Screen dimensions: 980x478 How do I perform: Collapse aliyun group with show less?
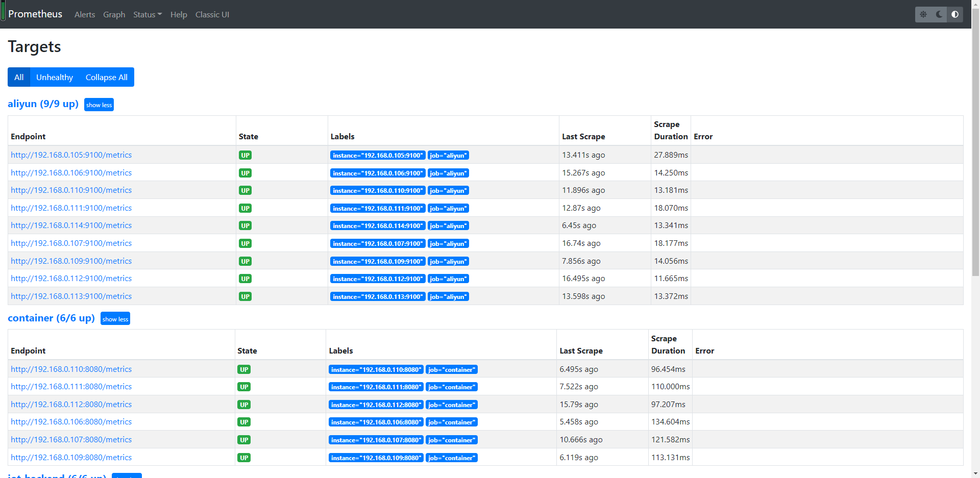click(99, 105)
